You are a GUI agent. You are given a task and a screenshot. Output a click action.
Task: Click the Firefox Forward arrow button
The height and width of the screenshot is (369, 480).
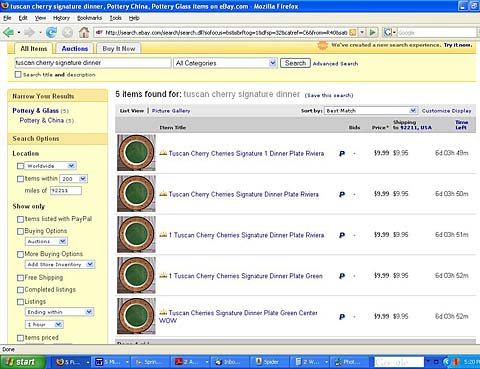coord(30,32)
